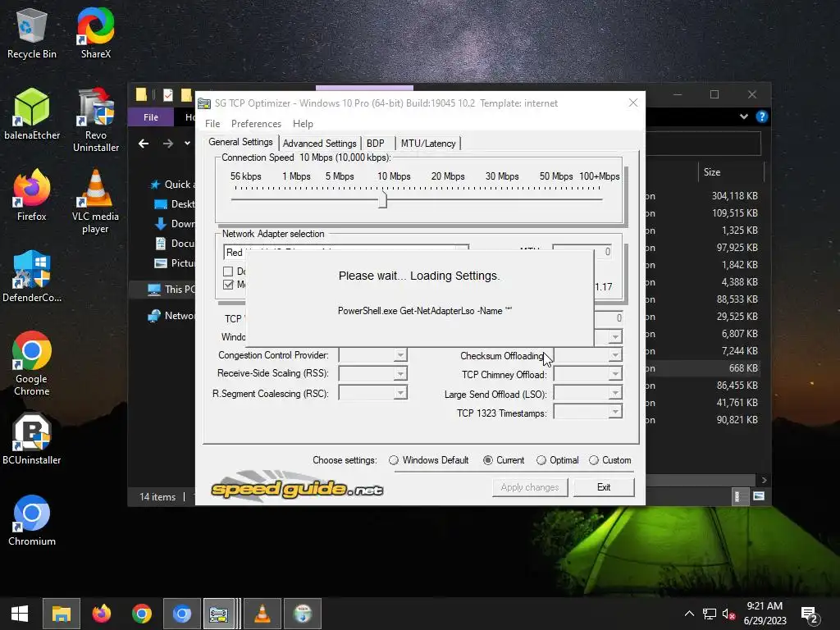Screen dimensions: 840x630
Task: Open Revo Uninstaller desktop shortcut
Action: (95, 120)
